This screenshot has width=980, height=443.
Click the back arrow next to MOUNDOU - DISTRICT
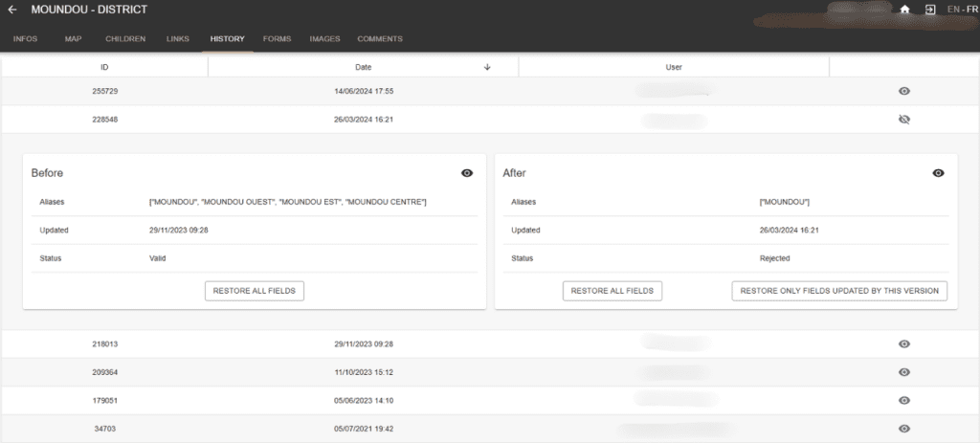tap(12, 10)
